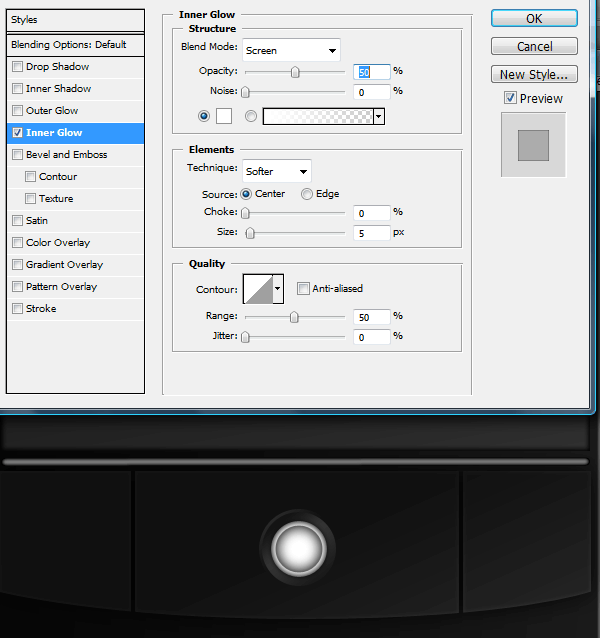Image resolution: width=600 pixels, height=638 pixels.
Task: Select the Gradient Overlay list label
Action: tap(64, 264)
